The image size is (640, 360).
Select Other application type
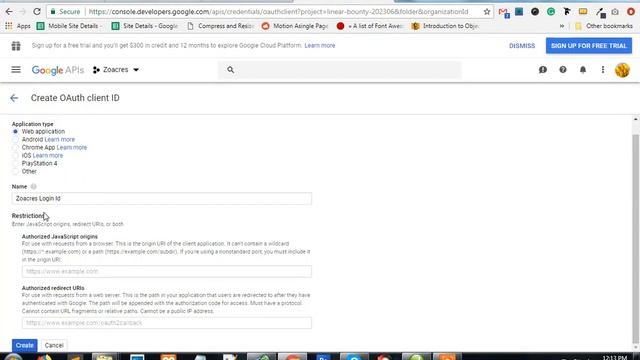click(16, 171)
